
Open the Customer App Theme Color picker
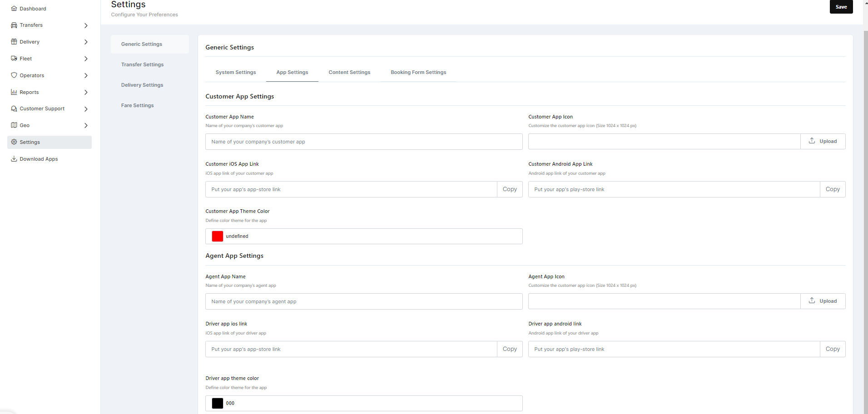[x=218, y=236]
